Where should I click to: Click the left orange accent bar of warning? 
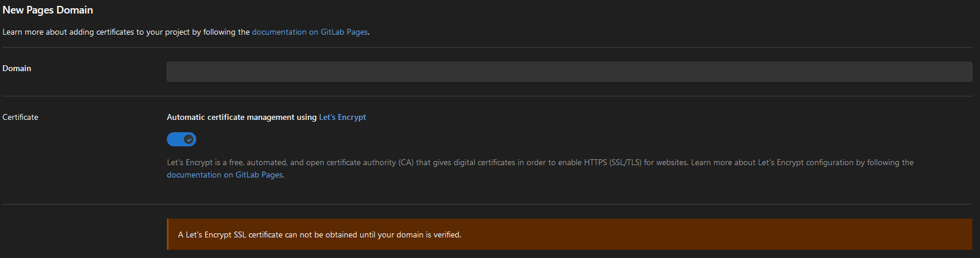(168, 234)
